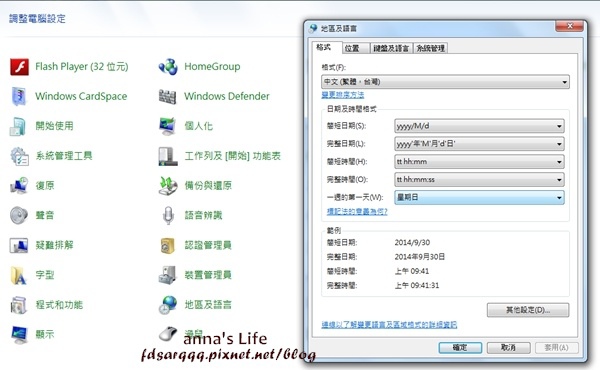Open 個人化 icon
Viewport: 600px width, 370px height.
pos(168,126)
